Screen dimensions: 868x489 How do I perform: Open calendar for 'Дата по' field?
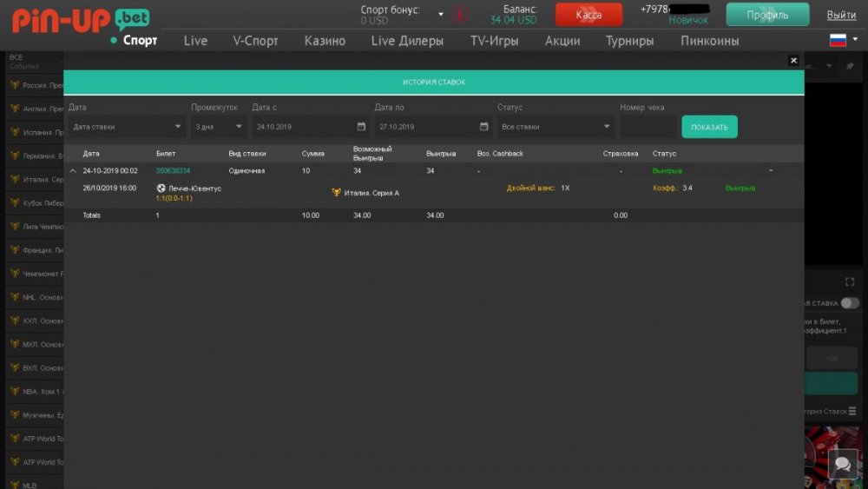(x=483, y=127)
